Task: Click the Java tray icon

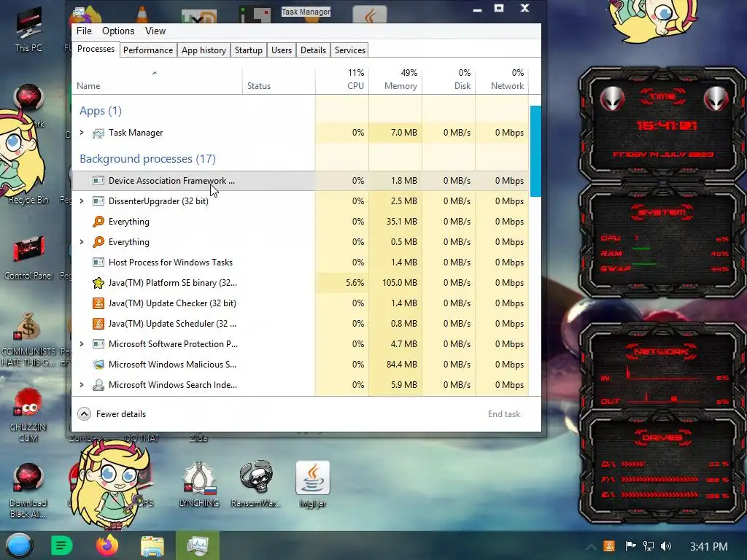Action: tap(609, 546)
